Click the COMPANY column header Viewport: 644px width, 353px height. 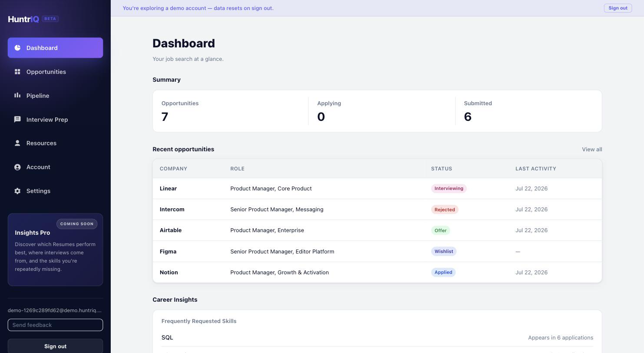click(173, 169)
